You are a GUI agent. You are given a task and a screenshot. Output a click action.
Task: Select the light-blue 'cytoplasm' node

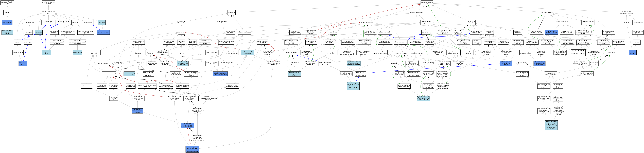39,32
